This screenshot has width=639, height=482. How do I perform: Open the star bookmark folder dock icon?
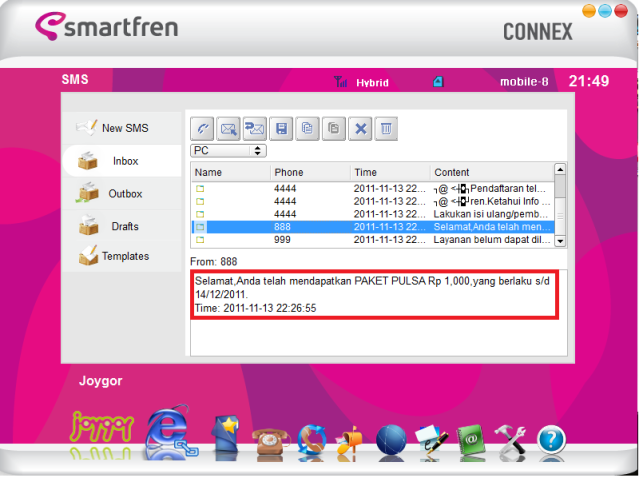tap(225, 435)
